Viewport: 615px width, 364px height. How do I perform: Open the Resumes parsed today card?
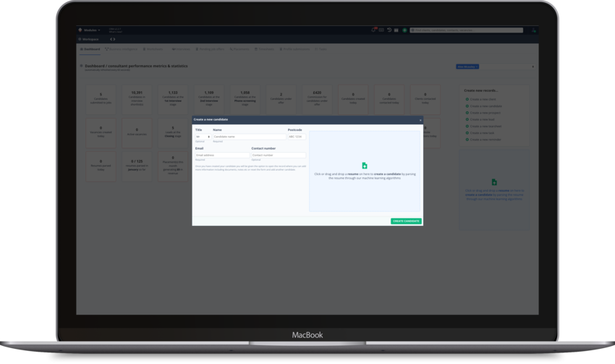101,166
